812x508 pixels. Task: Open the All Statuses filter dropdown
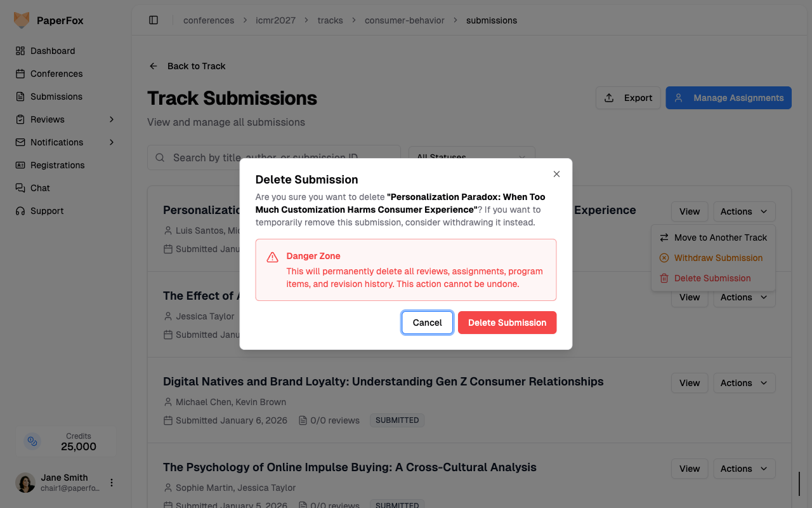pos(472,152)
